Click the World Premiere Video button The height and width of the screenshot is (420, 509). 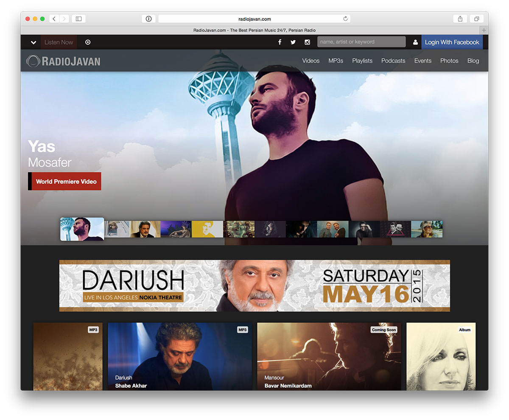pos(64,181)
